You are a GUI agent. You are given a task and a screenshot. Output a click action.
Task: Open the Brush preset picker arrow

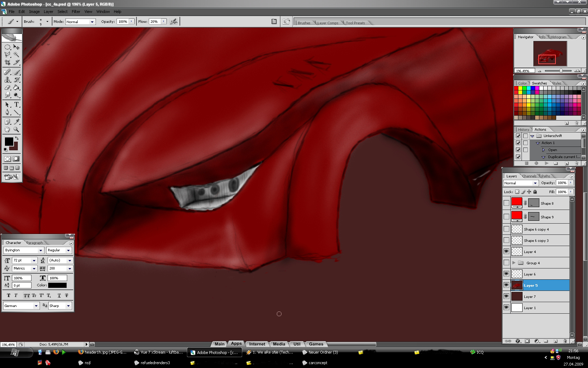pyautogui.click(x=47, y=21)
